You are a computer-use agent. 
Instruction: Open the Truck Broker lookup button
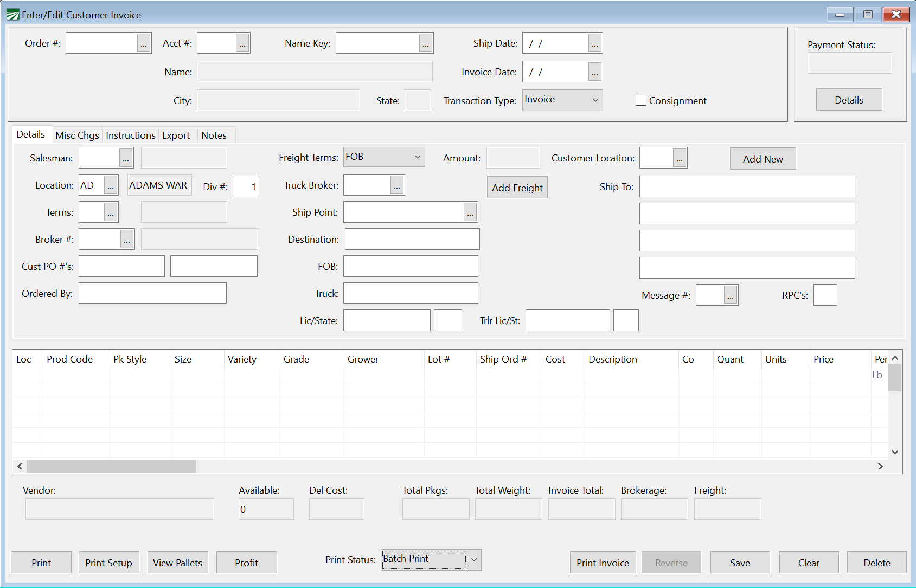pyautogui.click(x=397, y=185)
